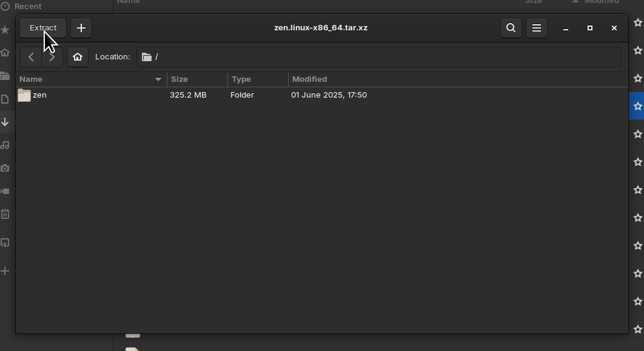Open Starred in file manager sidebar
This screenshot has height=351, width=644.
[5, 30]
